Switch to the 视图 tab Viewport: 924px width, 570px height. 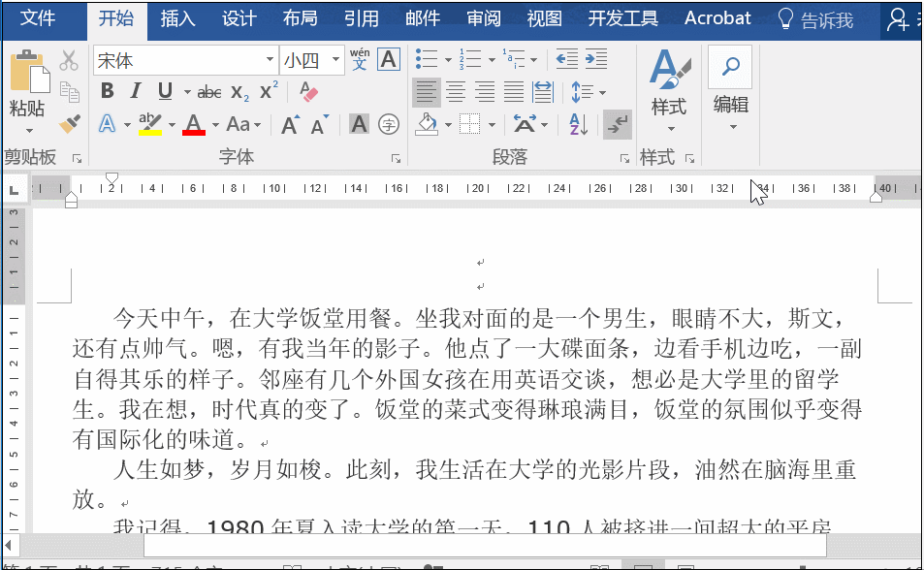coord(544,18)
